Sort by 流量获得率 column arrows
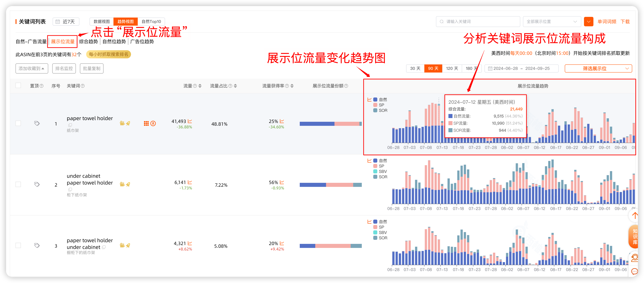The width and height of the screenshot is (644, 283). (x=292, y=86)
